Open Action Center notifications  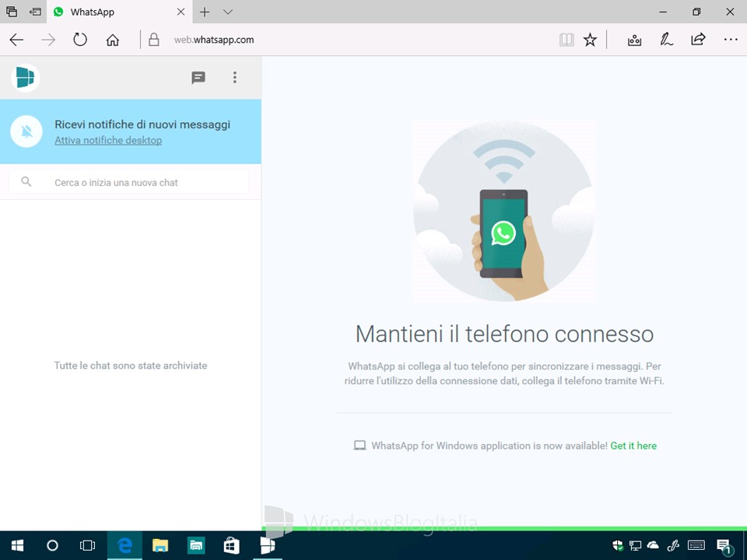coord(724,546)
